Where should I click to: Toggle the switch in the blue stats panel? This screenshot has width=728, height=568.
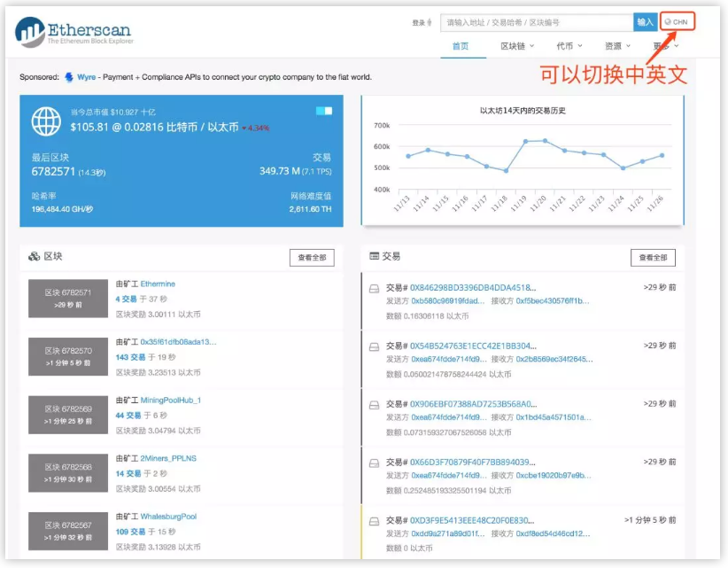click(324, 111)
